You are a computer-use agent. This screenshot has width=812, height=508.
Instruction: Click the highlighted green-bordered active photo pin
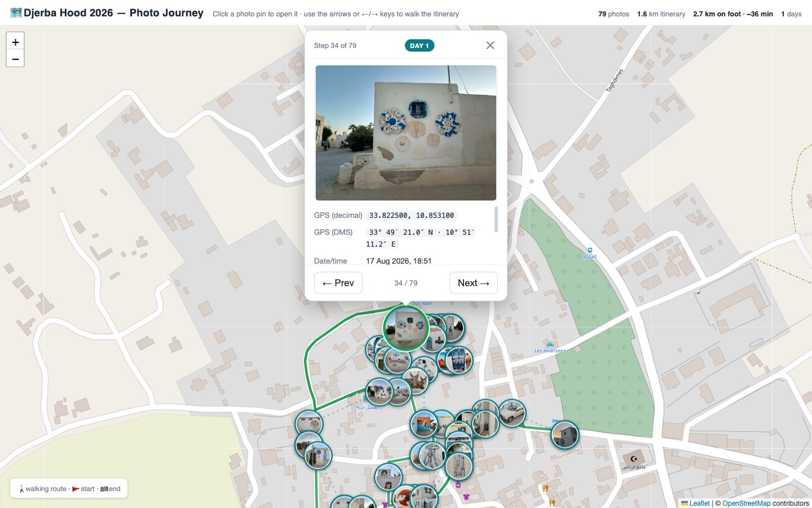(406, 328)
